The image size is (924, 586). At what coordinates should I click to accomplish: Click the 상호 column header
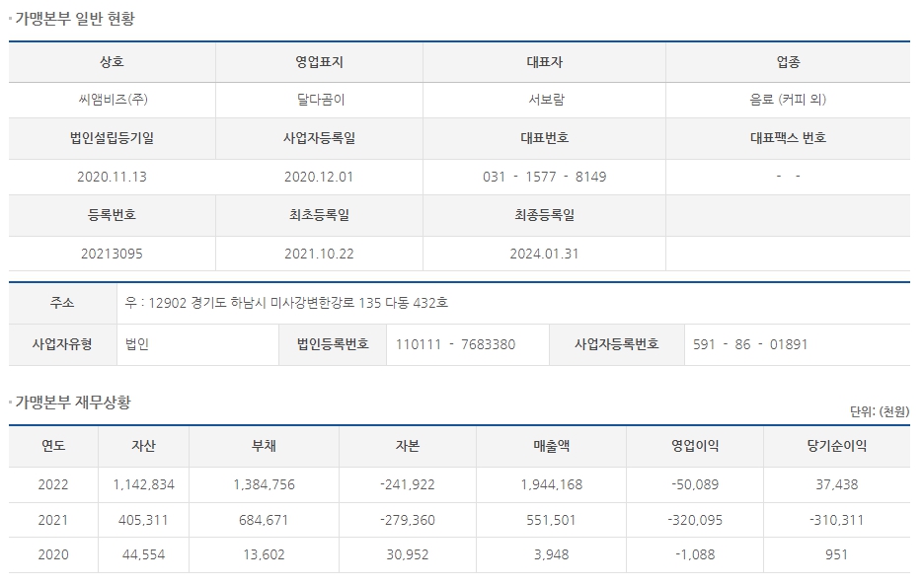(x=112, y=62)
